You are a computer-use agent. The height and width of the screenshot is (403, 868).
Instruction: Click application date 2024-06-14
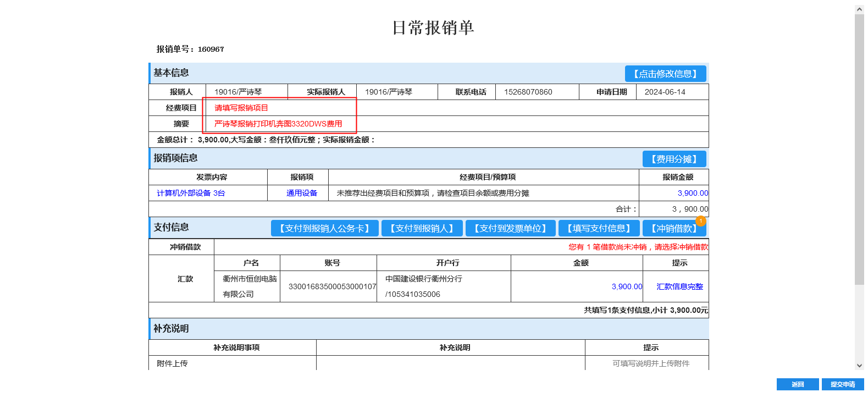click(665, 92)
